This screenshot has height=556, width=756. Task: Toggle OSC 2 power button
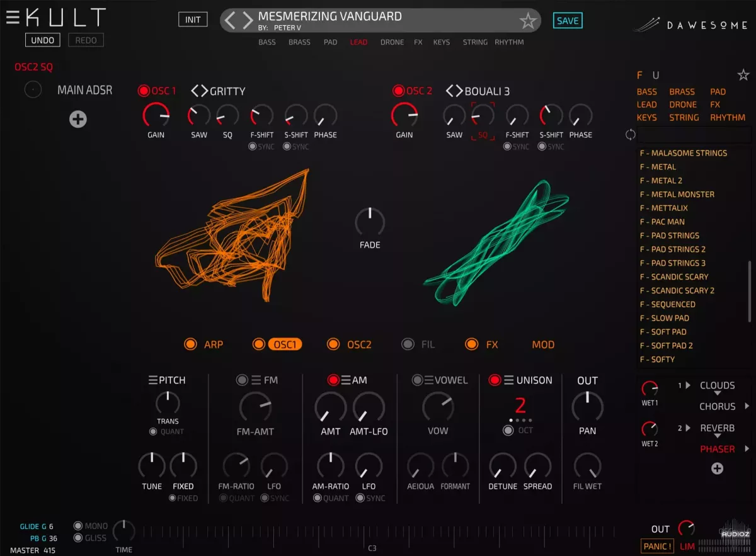(398, 91)
